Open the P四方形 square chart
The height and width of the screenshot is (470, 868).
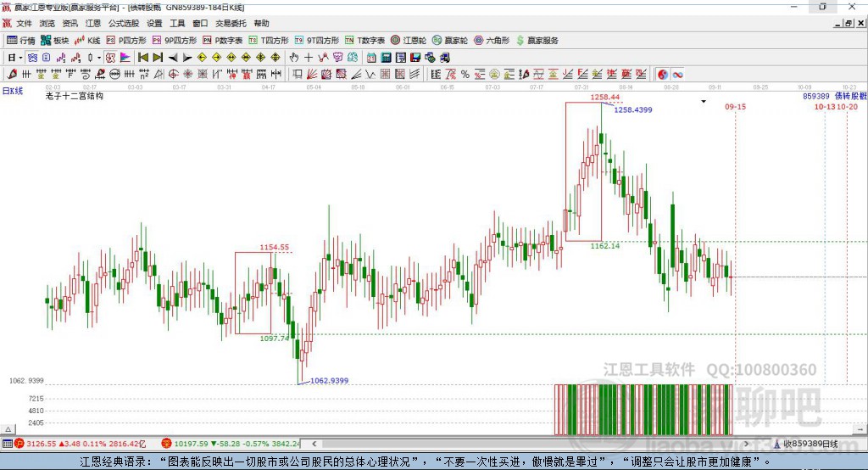click(126, 41)
